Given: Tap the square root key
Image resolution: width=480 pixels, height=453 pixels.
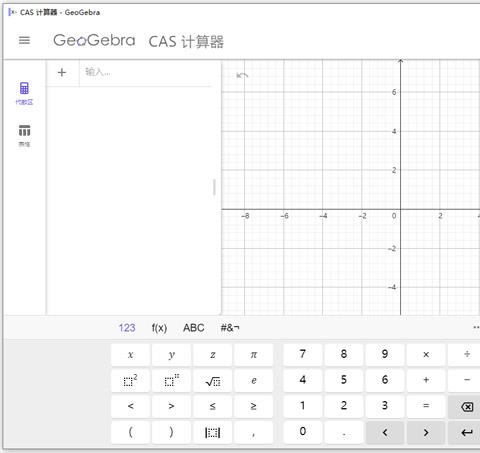Looking at the screenshot, I should point(213,380).
